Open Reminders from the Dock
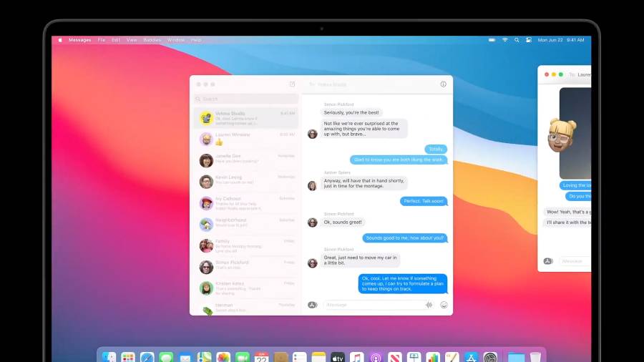This screenshot has height=362, width=644. (299, 358)
